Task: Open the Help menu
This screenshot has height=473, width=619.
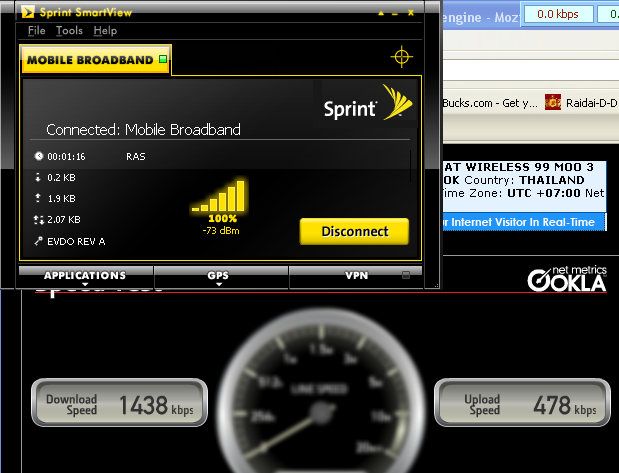Action: (x=105, y=30)
